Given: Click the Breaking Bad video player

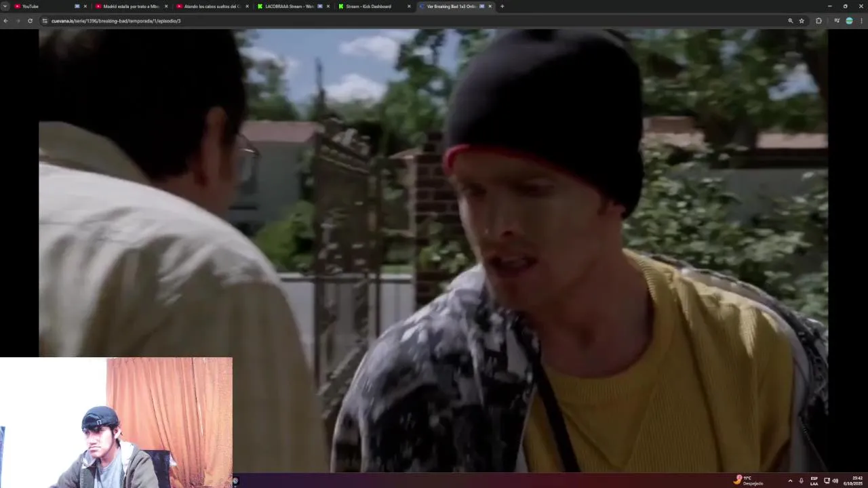Looking at the screenshot, I should (433, 250).
